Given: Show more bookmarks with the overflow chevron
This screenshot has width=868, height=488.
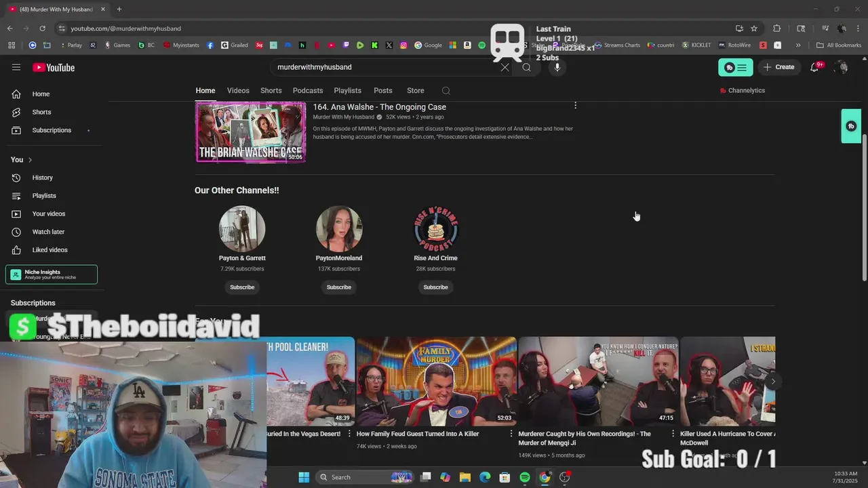Looking at the screenshot, I should point(798,45).
